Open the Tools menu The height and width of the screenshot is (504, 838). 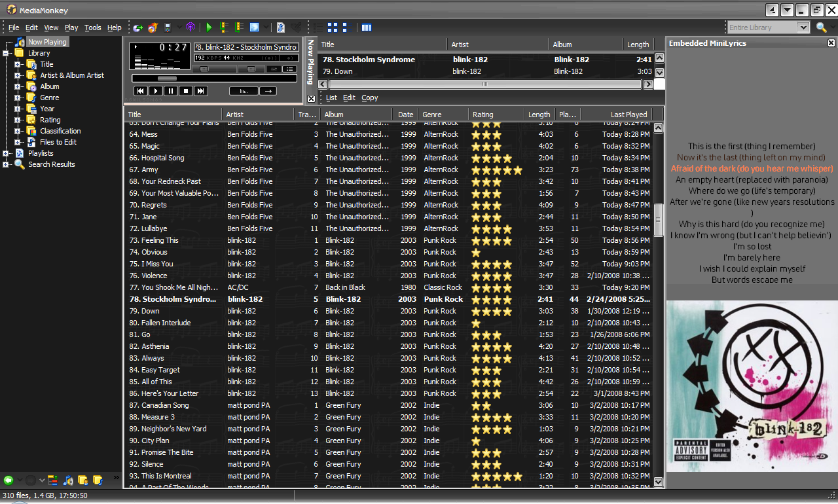(93, 27)
